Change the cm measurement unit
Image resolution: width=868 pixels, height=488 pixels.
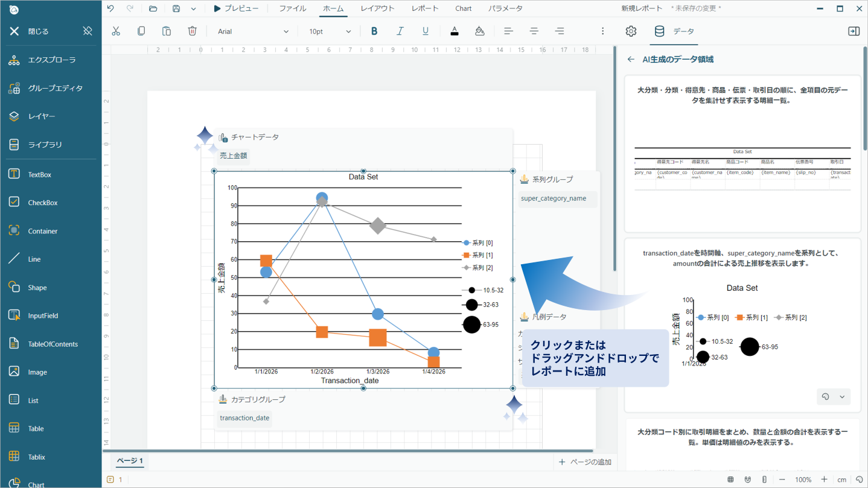[x=841, y=480]
